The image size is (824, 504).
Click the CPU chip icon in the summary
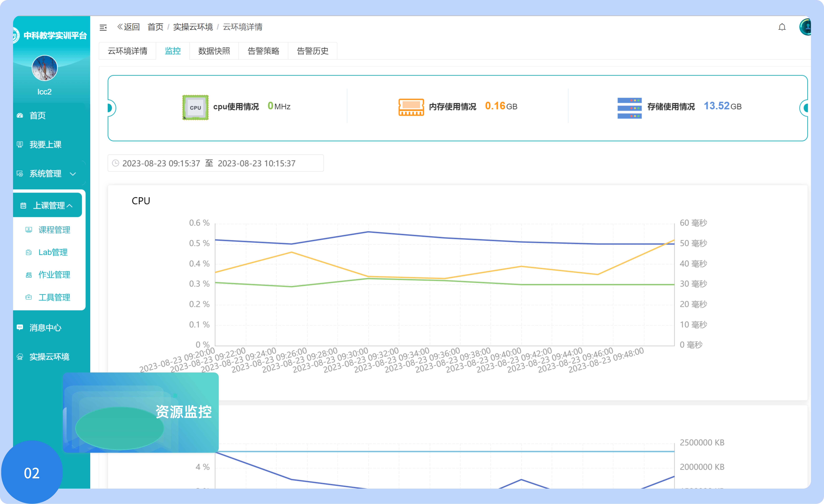[195, 107]
